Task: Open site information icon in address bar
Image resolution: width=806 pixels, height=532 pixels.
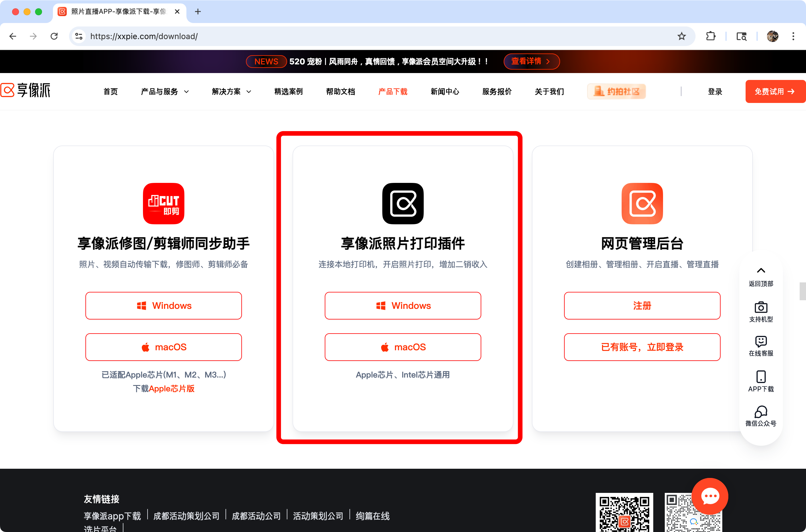Action: (79, 36)
